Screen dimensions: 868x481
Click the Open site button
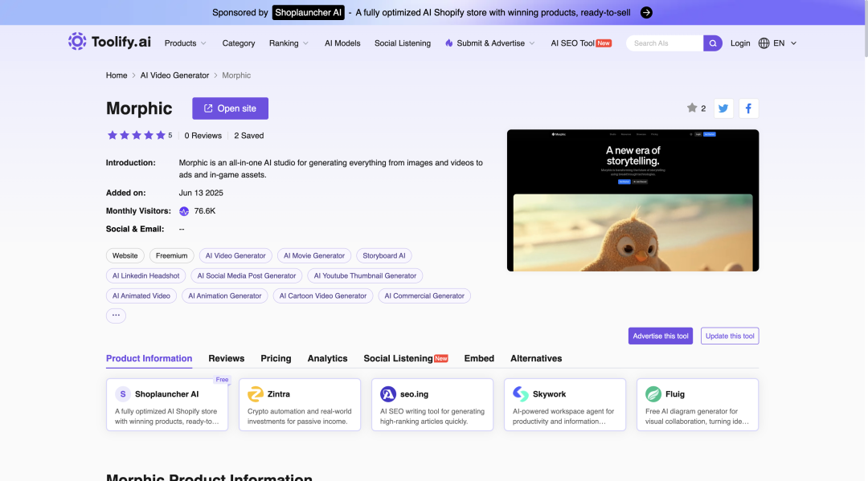(x=231, y=108)
